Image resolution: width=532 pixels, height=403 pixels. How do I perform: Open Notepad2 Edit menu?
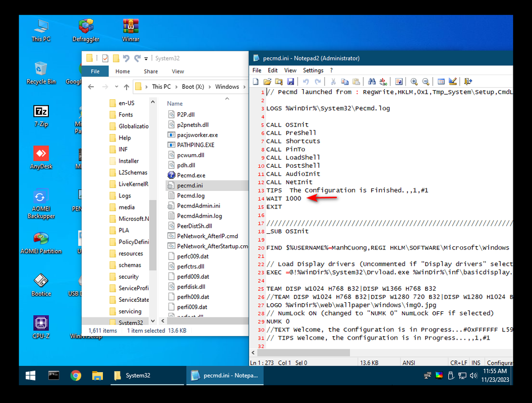tap(272, 70)
